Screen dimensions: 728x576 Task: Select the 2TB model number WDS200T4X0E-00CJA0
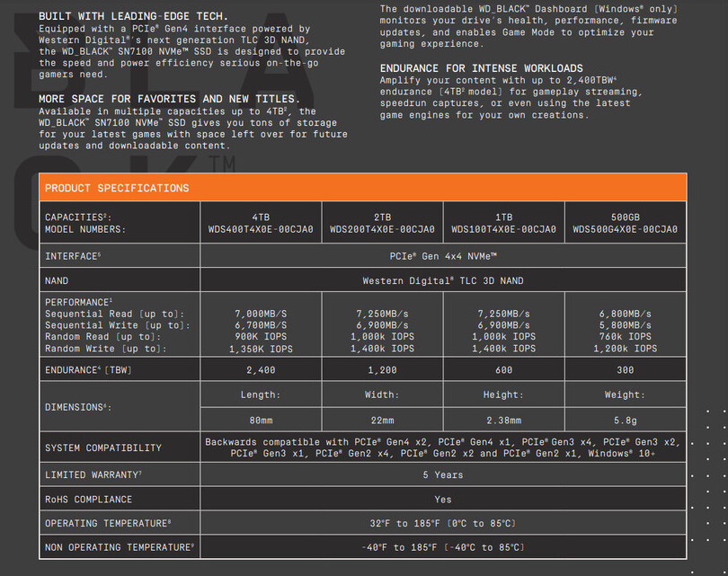pos(382,229)
